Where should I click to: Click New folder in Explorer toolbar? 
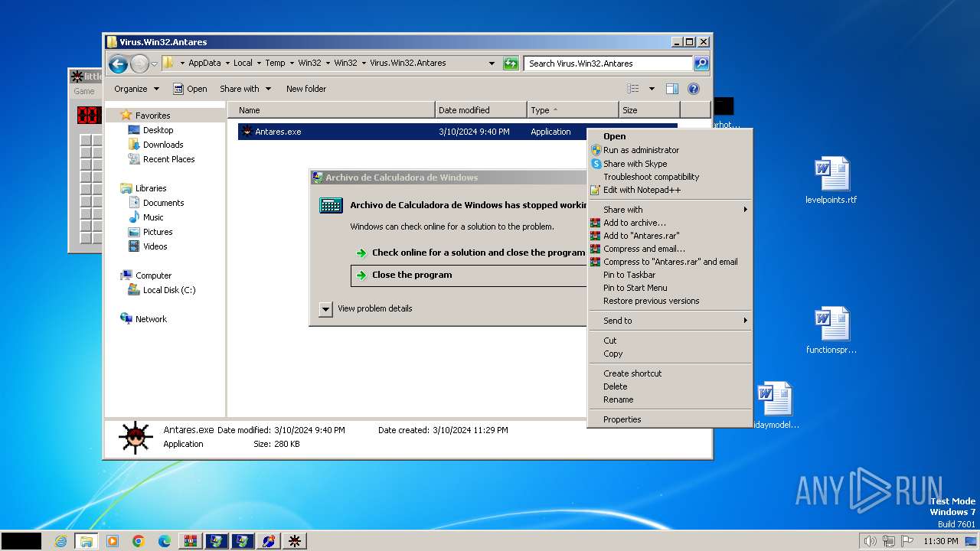tap(306, 89)
